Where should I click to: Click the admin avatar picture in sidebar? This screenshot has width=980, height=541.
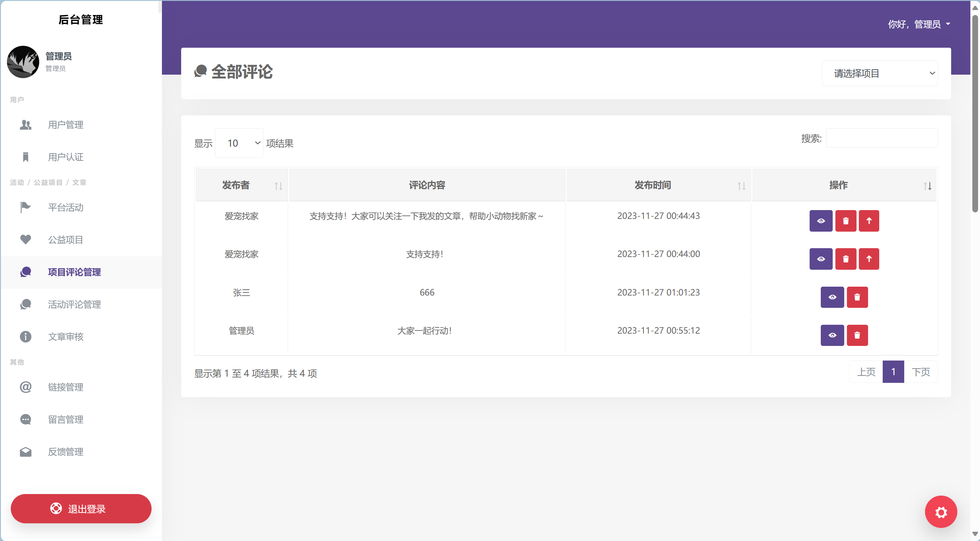[23, 62]
